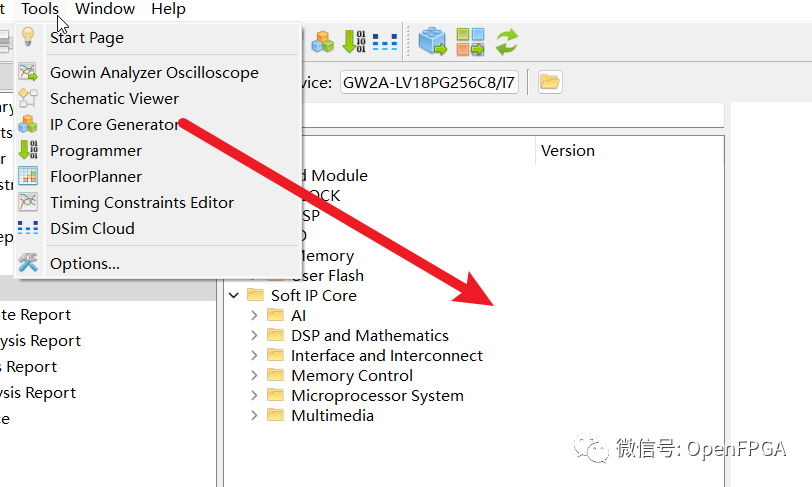
Task: Open the Help menu
Action: [168, 9]
